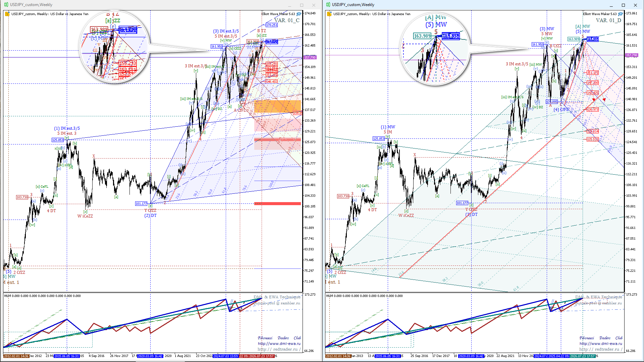Click the 4 DT wave label in left chart

click(52, 211)
